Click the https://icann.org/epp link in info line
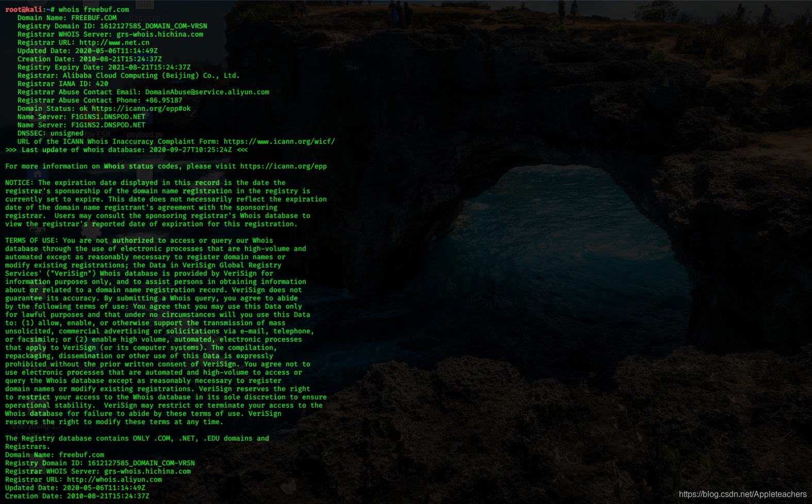812x504 pixels. [x=284, y=166]
